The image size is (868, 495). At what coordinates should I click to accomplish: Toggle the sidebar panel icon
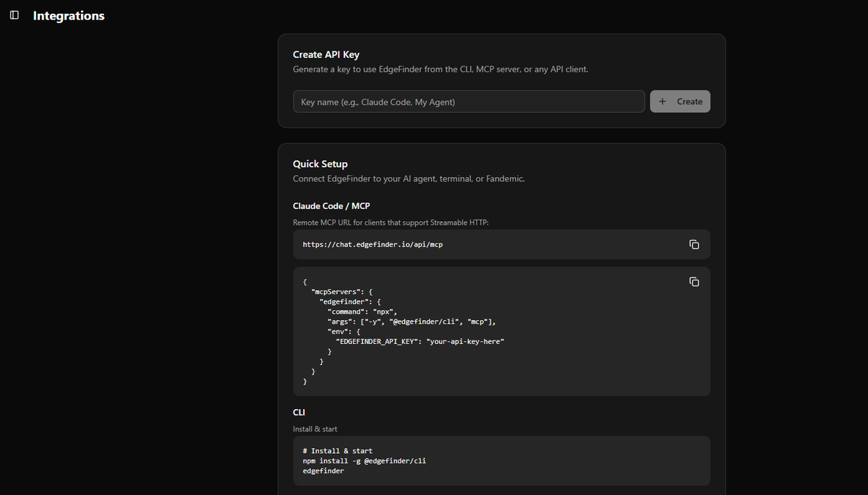[14, 15]
